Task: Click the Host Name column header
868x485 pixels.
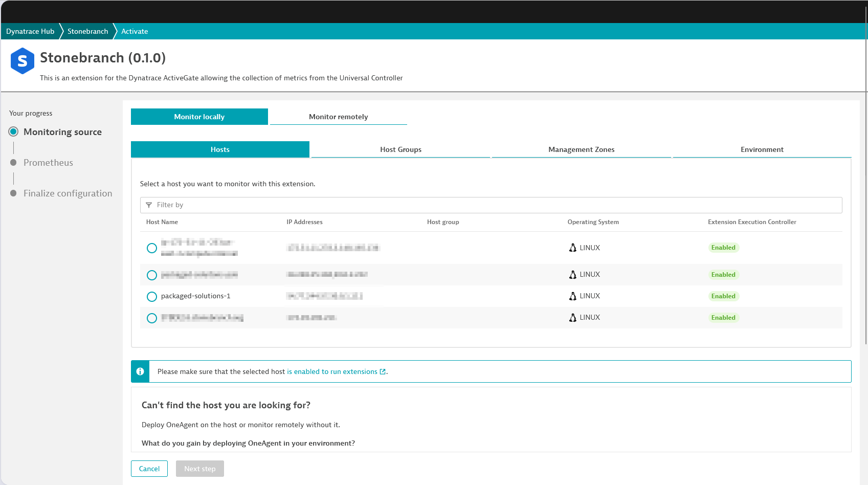Action: [162, 222]
